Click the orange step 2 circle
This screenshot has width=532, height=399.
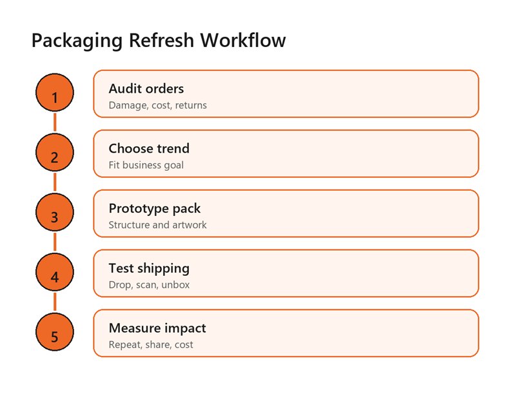55,152
